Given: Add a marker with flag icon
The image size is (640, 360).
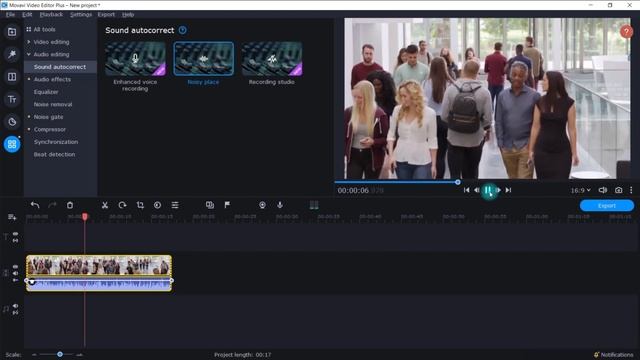Looking at the screenshot, I should [x=227, y=205].
